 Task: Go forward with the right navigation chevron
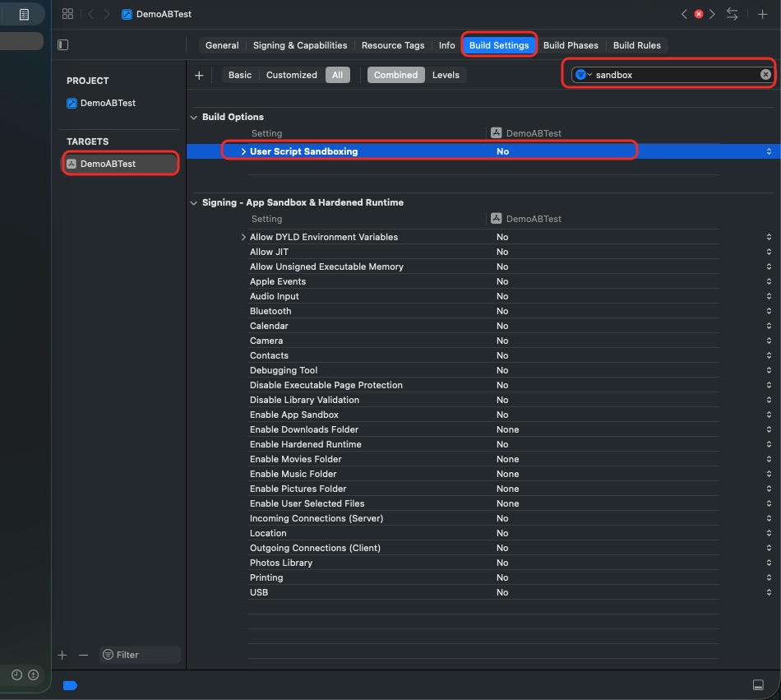107,14
